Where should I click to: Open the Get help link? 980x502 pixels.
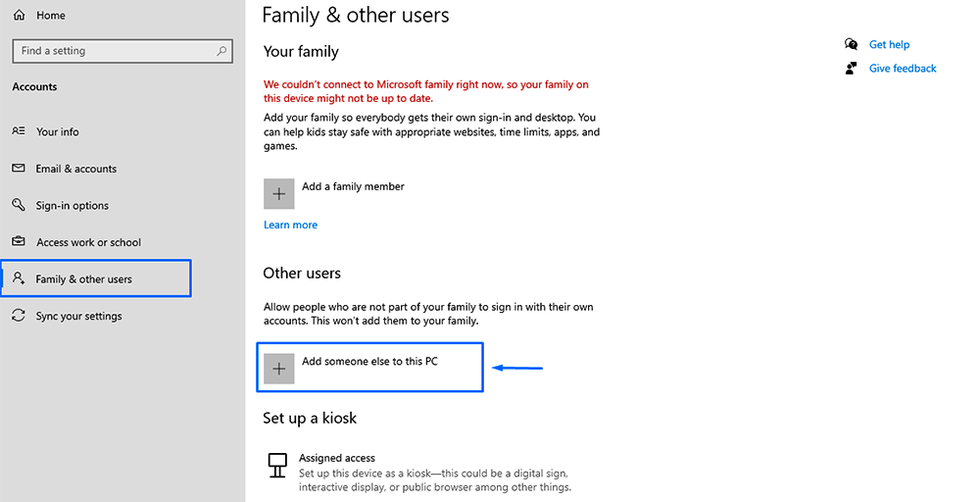coord(889,44)
